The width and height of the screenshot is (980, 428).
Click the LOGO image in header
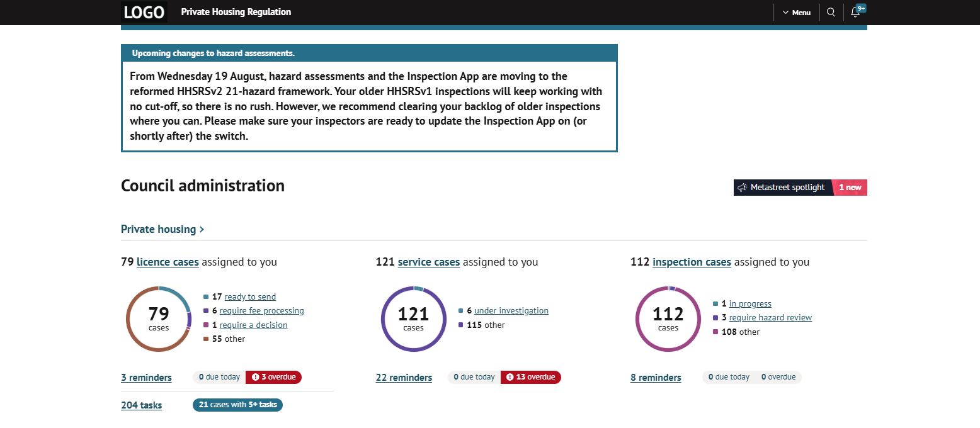144,12
